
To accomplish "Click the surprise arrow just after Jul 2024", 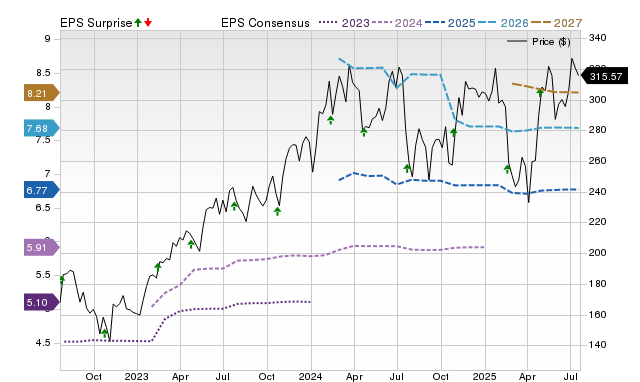I will tap(407, 168).
